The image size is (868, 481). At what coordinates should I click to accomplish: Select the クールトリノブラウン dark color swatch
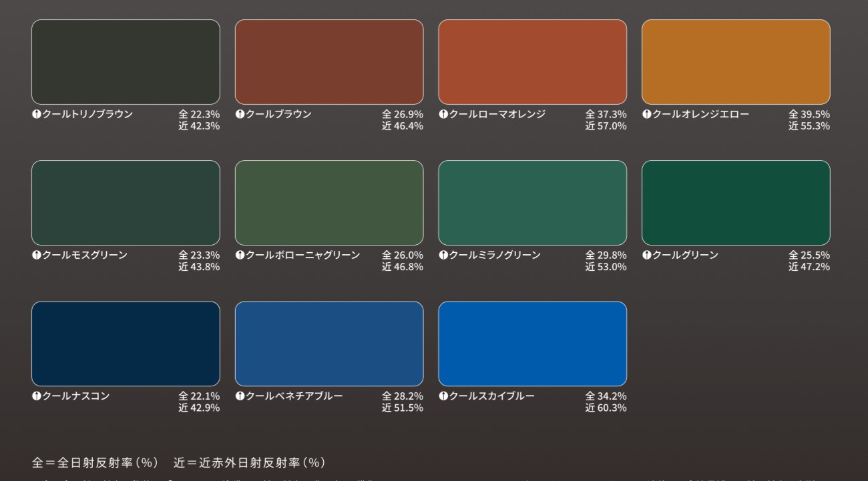pyautogui.click(x=126, y=62)
